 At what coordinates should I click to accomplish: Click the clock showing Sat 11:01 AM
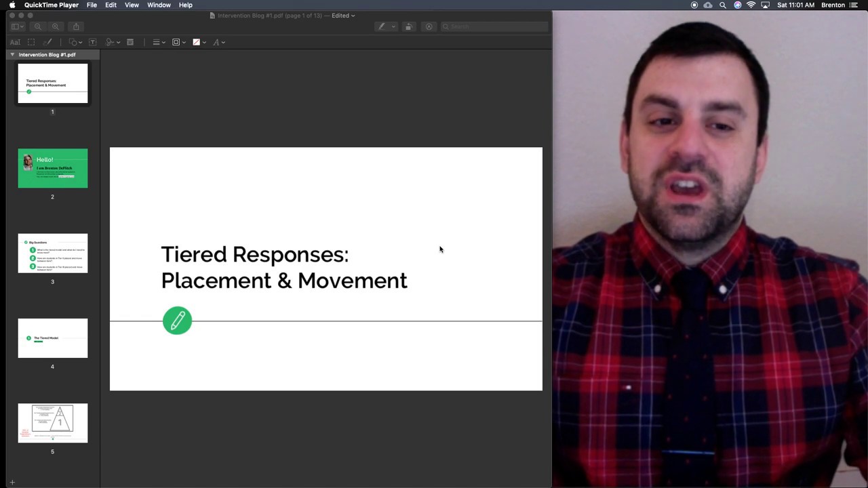(795, 5)
